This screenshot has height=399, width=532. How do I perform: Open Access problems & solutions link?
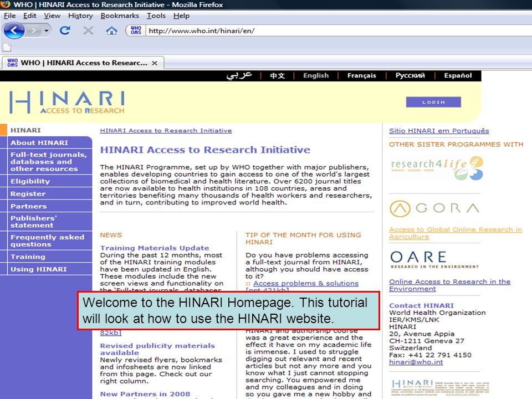click(x=306, y=283)
